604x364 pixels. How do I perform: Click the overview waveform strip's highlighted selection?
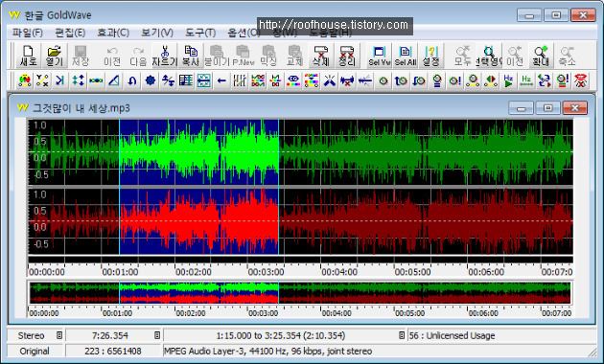(x=198, y=293)
